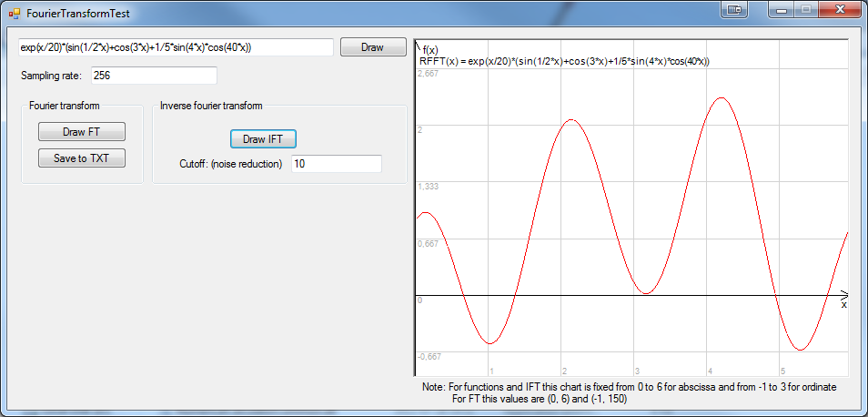This screenshot has height=417, width=868.
Task: Click the FourierTransformTest application icon in title bar
Action: point(14,14)
